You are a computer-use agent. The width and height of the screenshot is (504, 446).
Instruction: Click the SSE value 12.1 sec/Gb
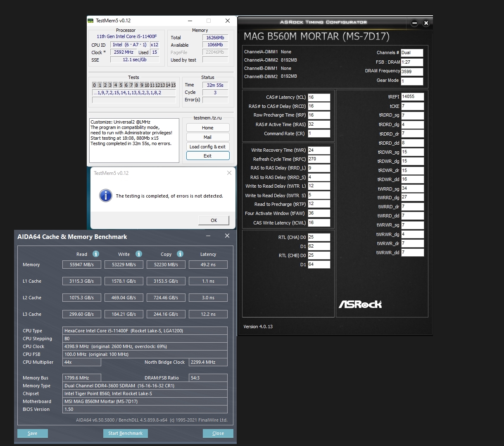point(135,60)
